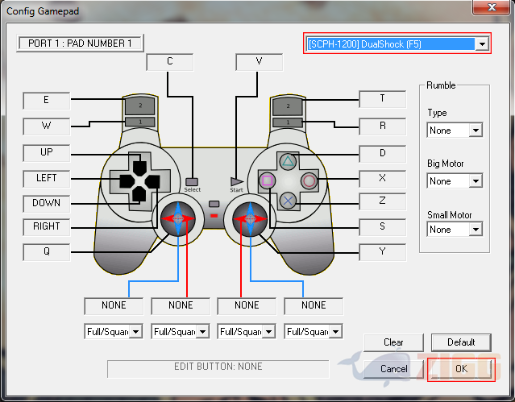This screenshot has width=515, height=402.
Task: Select the left stick horizontal axis NONE box
Action: click(180, 306)
